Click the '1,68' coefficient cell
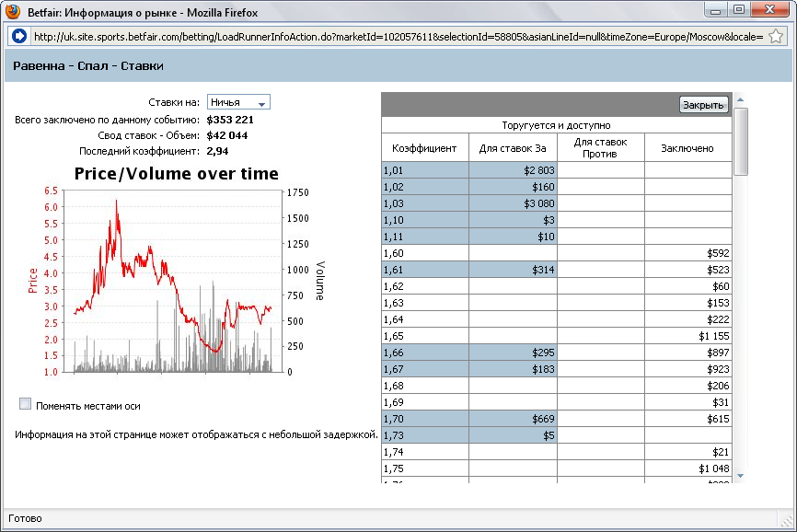The image size is (797, 532). pos(425,386)
